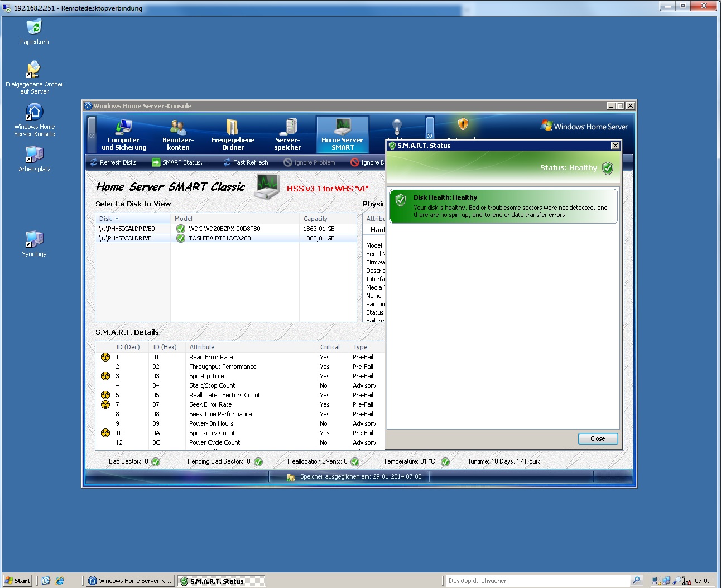Go to the Serverspeicher tab
Image resolution: width=721 pixels, height=588 pixels.
pyautogui.click(x=287, y=134)
